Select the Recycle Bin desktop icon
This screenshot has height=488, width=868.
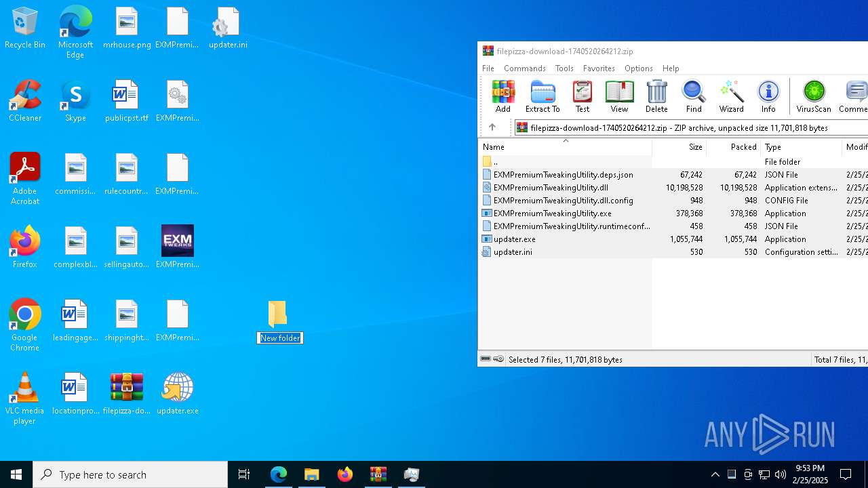25,28
